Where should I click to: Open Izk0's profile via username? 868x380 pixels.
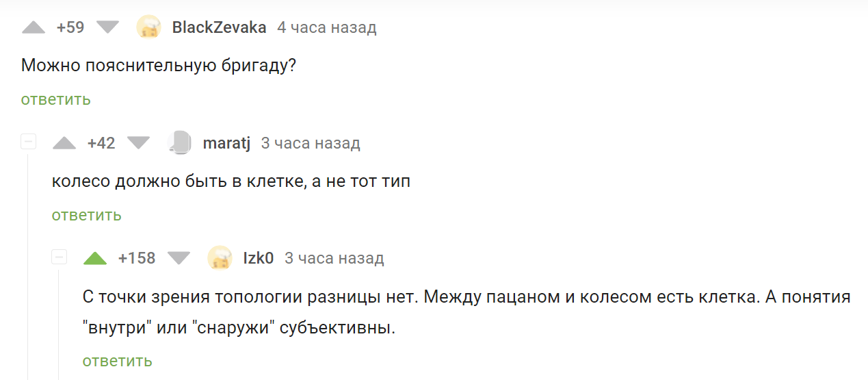(259, 258)
